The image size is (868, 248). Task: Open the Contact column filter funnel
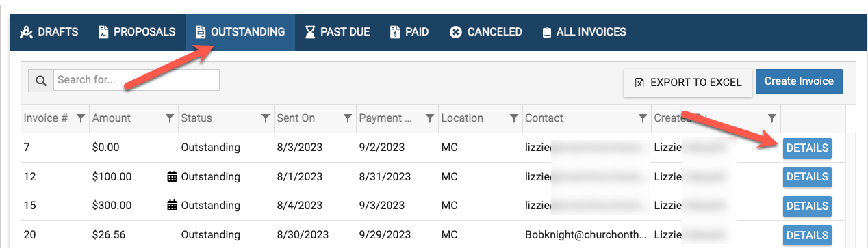[x=643, y=118]
